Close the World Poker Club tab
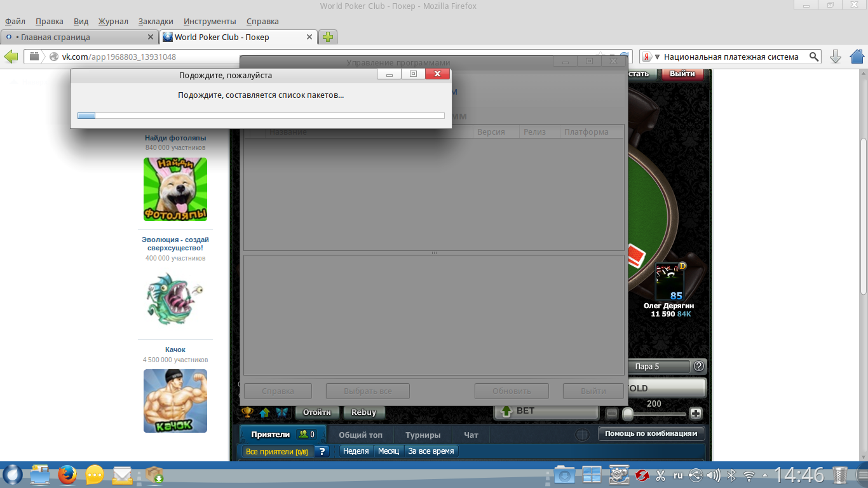The height and width of the screenshot is (488, 868). (310, 37)
